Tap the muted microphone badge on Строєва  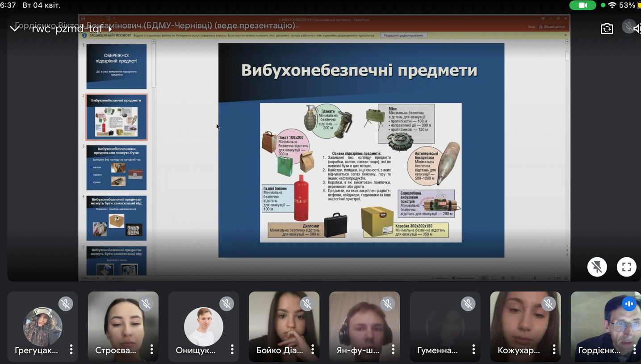coord(146,304)
